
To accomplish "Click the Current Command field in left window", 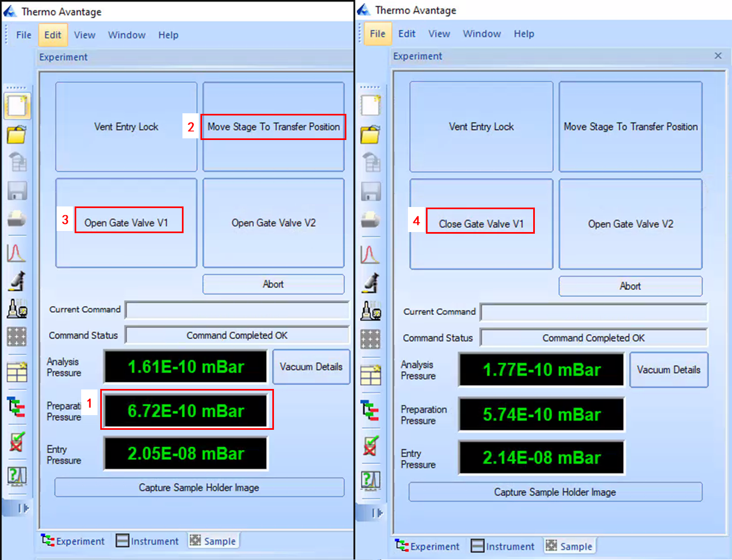I will pyautogui.click(x=237, y=310).
